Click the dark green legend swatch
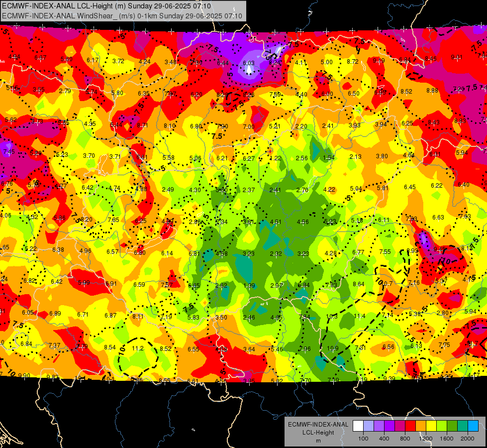Screen dimensions: 487x448 coord(452,426)
